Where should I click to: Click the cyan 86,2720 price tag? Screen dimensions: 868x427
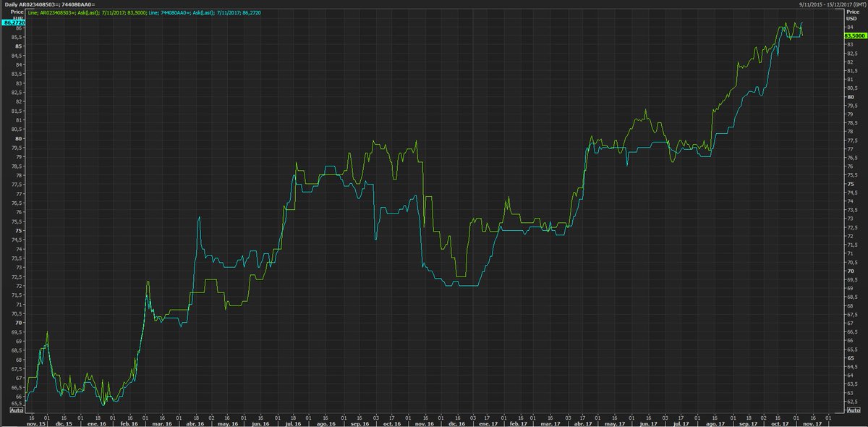click(x=14, y=23)
